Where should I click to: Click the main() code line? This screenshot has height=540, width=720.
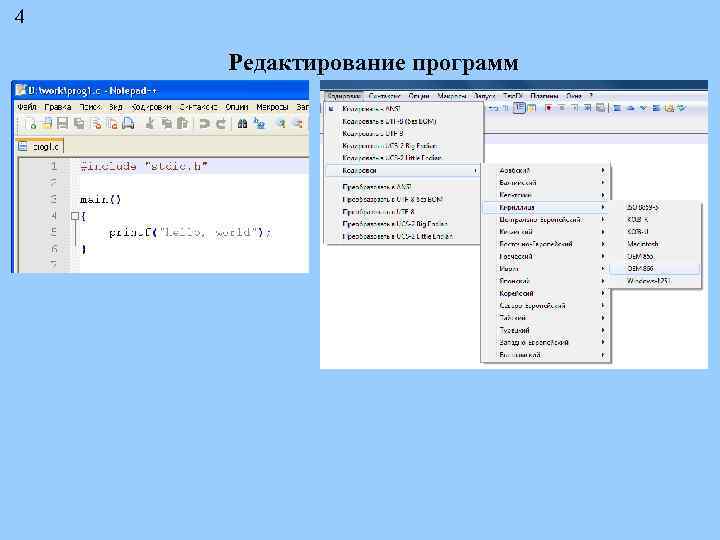pos(101,199)
